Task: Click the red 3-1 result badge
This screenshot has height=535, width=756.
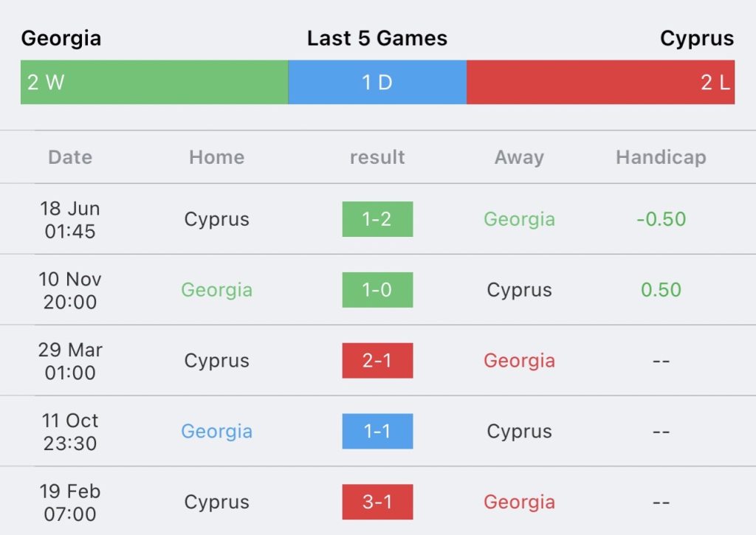Action: point(377,502)
